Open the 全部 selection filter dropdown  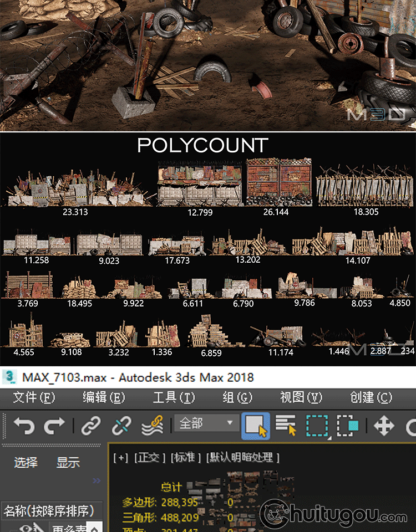(206, 423)
